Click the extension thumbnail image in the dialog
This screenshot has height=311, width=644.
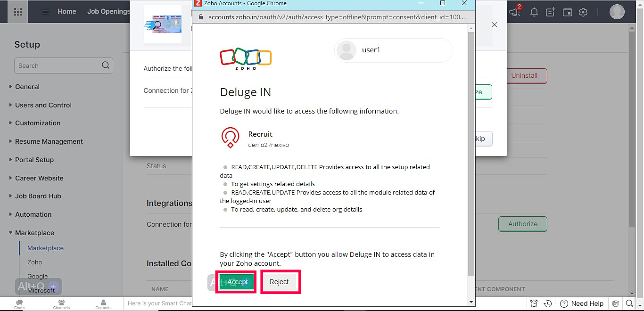pos(163,24)
